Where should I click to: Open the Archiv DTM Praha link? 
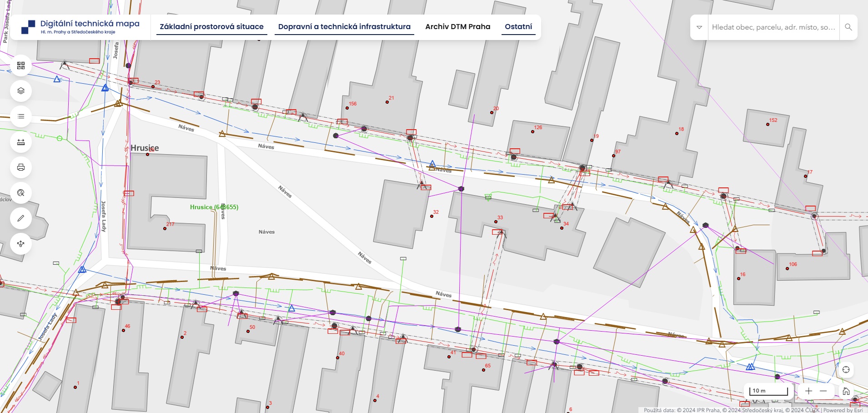point(457,27)
